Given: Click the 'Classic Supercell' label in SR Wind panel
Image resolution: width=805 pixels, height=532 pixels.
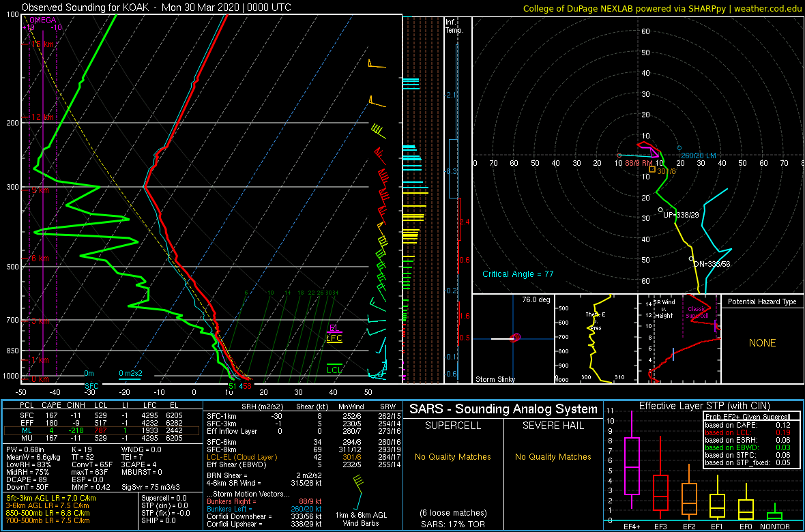Looking at the screenshot, I should [697, 312].
